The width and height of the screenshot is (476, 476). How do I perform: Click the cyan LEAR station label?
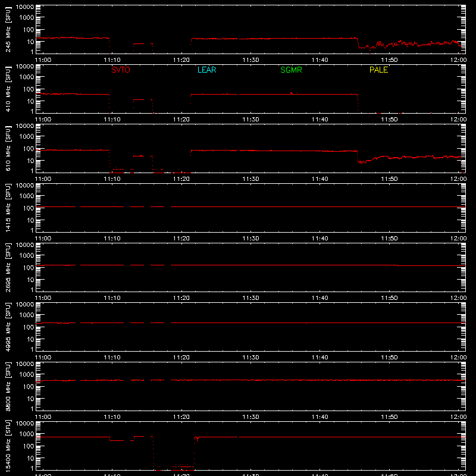tap(206, 70)
